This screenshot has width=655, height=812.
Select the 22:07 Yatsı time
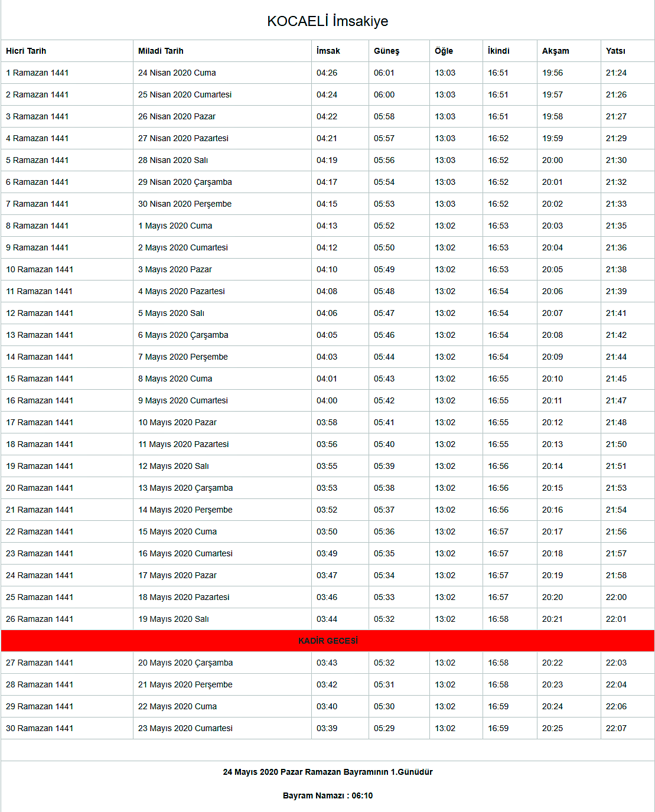point(616,728)
